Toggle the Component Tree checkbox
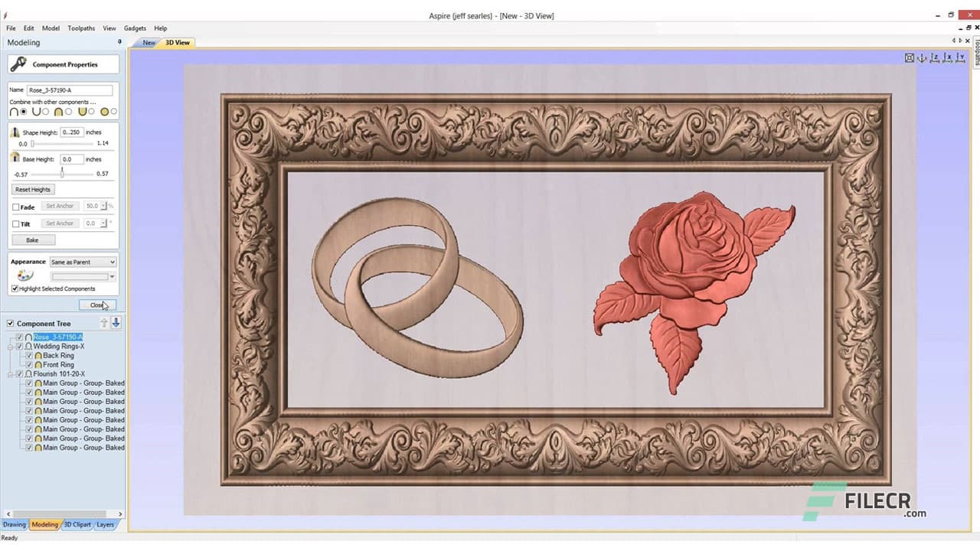The height and width of the screenshot is (551, 980). coord(10,323)
